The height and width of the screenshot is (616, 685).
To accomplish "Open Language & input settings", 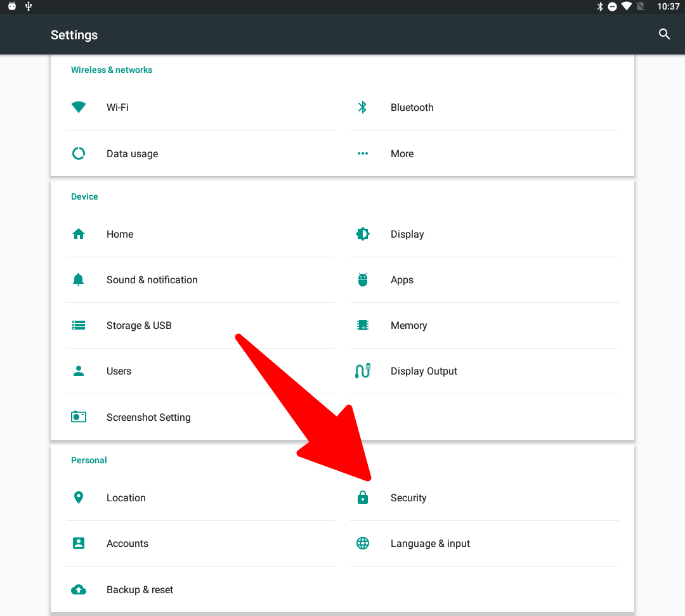I will 485,543.
